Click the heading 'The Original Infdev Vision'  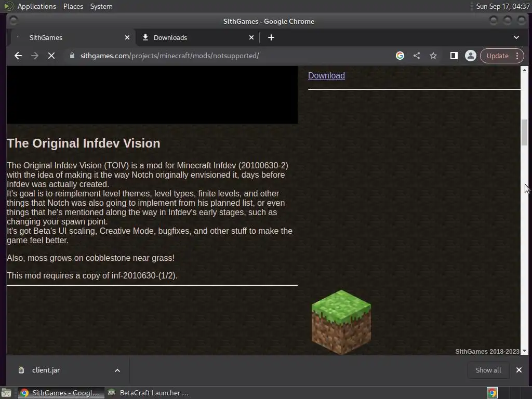click(84, 143)
